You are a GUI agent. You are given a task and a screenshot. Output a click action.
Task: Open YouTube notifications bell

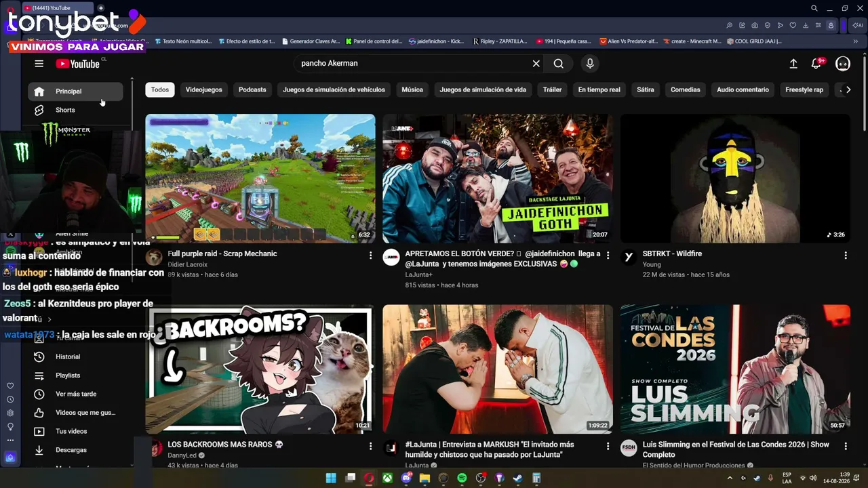[x=817, y=64]
